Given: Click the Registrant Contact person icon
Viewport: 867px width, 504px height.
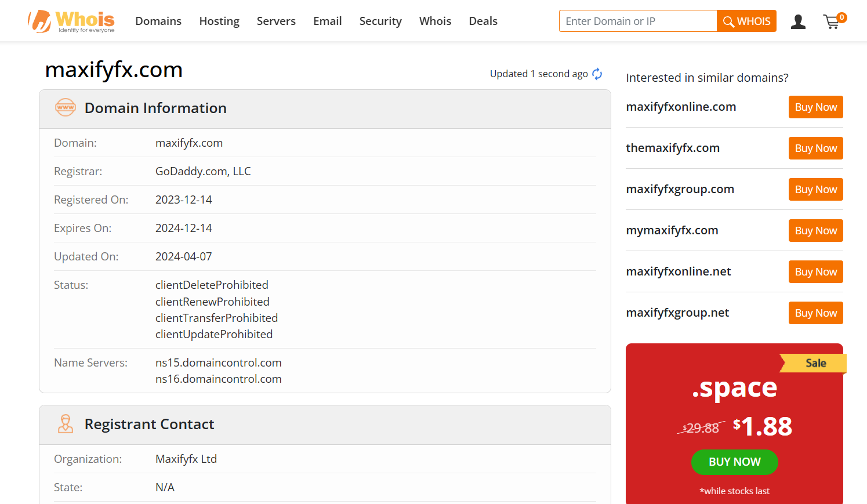Looking at the screenshot, I should pos(66,424).
